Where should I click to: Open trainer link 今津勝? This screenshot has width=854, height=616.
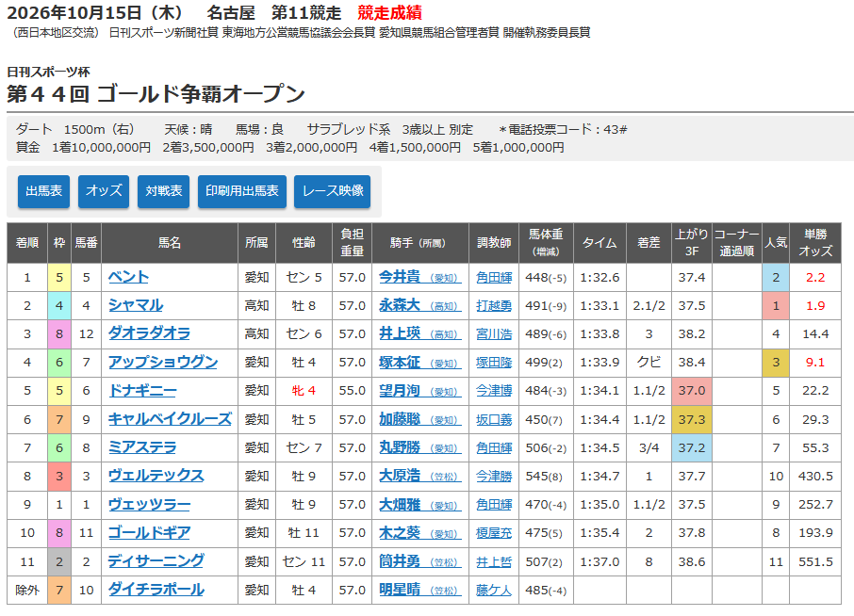(x=494, y=477)
